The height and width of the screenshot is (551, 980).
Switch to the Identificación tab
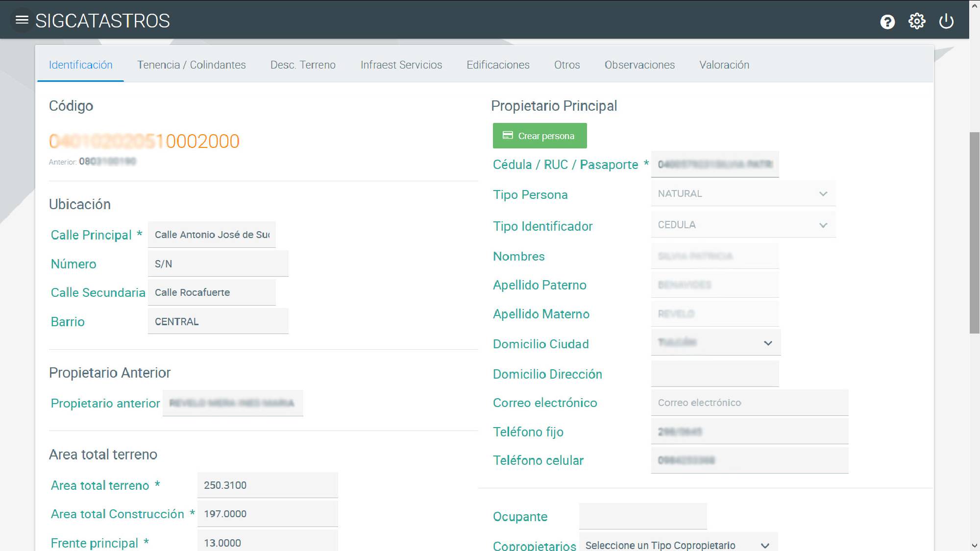point(80,65)
